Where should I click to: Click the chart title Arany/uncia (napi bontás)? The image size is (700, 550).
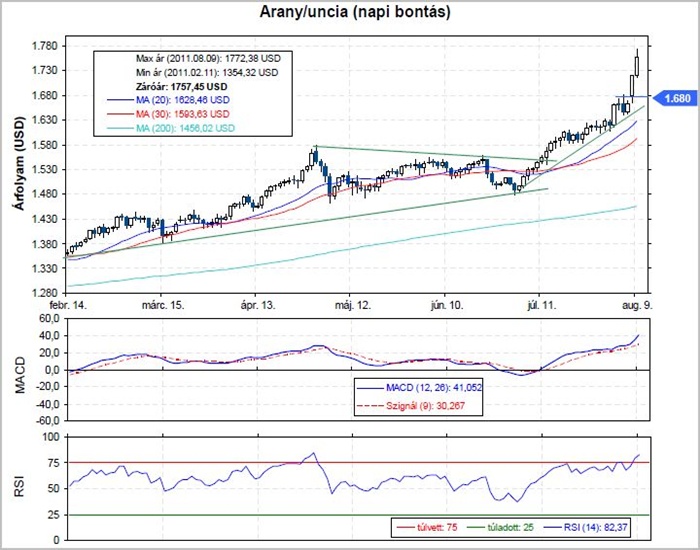coord(348,13)
